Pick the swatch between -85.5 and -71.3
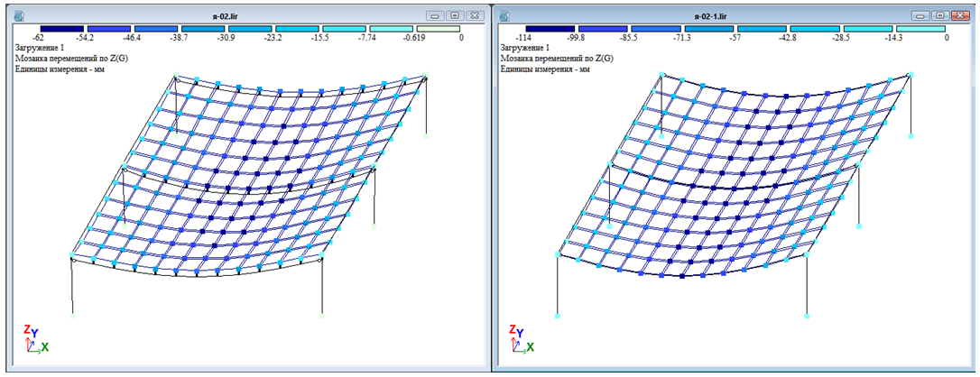This screenshot has width=980, height=377. click(656, 29)
